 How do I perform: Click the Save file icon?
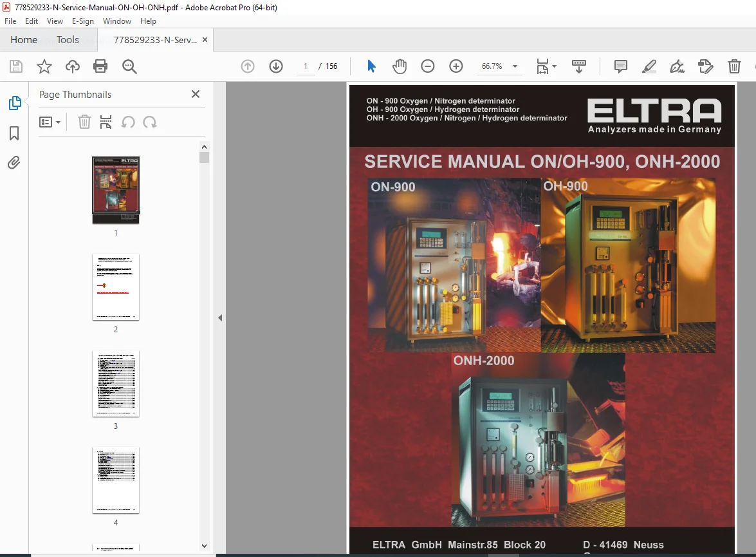[16, 66]
